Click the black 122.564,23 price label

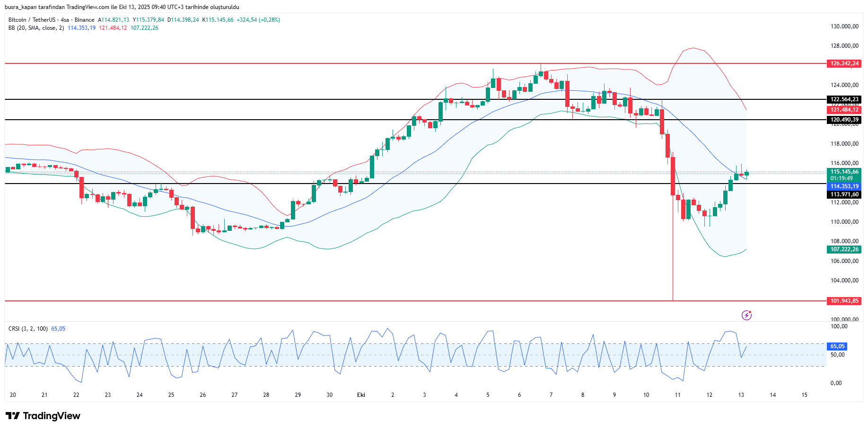pos(844,99)
